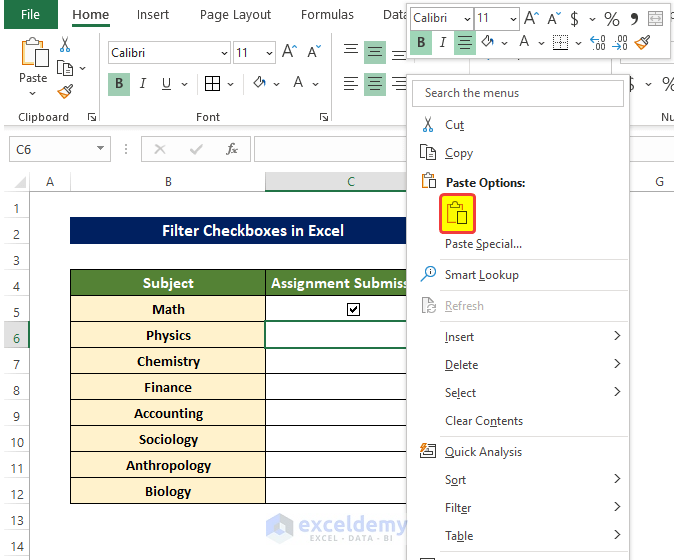Expand the Name Box dropdown arrow
Image resolution: width=674 pixels, height=560 pixels.
coord(101,149)
